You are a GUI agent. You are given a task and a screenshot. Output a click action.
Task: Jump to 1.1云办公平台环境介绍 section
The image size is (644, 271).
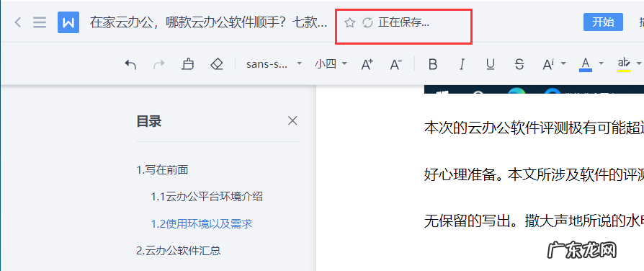207,197
